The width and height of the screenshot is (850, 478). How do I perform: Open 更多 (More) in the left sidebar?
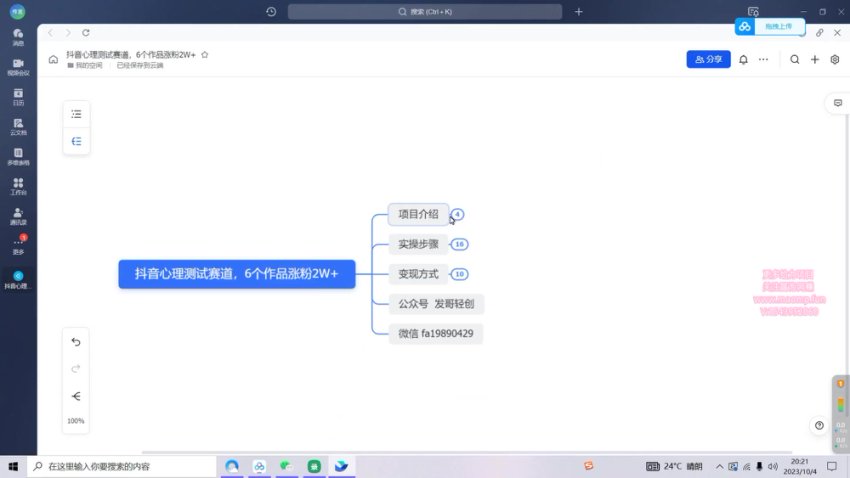18,247
